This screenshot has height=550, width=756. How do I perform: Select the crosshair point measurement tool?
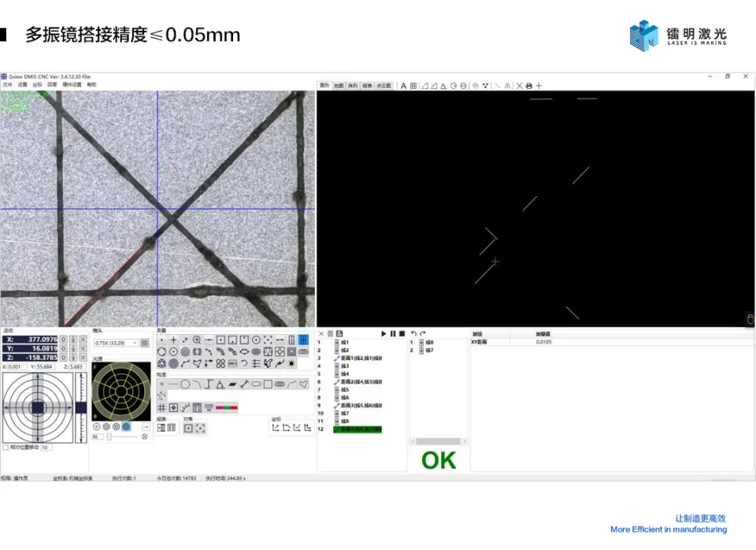173,340
